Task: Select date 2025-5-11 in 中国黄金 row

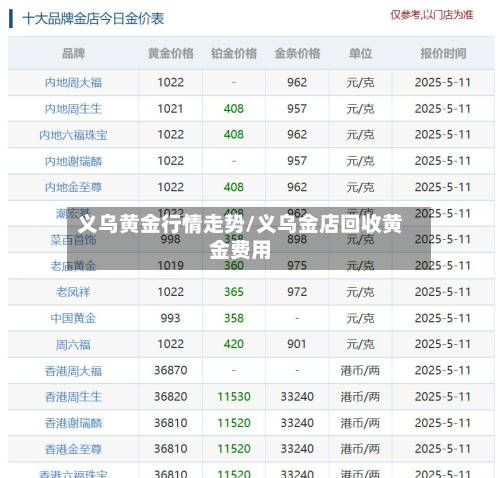Action: (443, 318)
